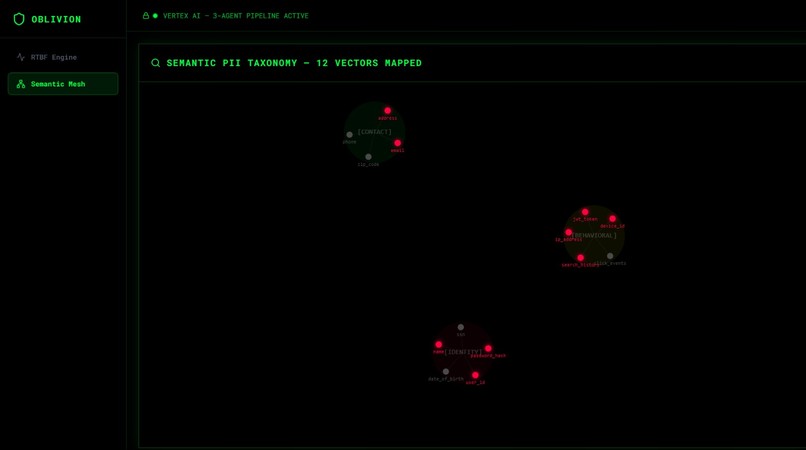Click the green pipeline status dot
Viewport: 806px width, 450px height.
click(155, 16)
